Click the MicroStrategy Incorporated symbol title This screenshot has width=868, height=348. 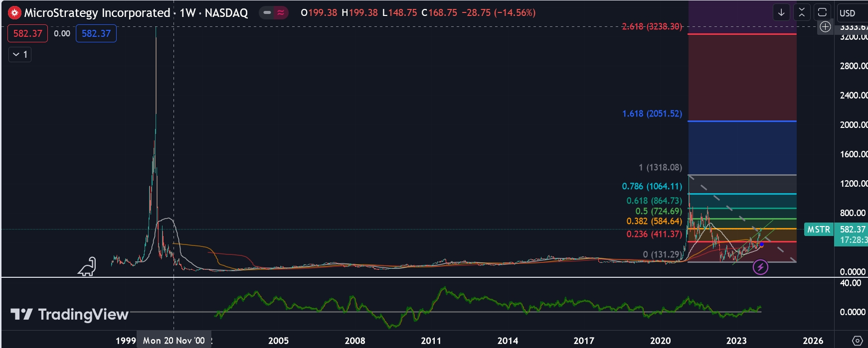click(x=97, y=13)
